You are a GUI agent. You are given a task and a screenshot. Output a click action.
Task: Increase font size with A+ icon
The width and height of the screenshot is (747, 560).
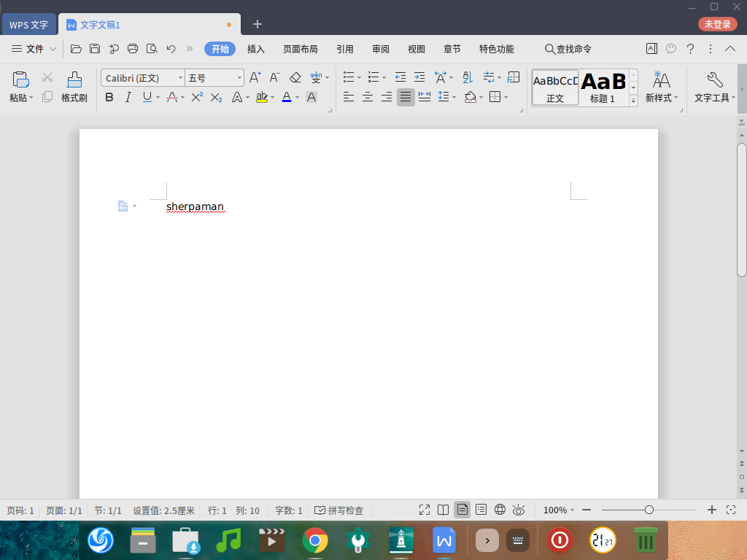255,77
